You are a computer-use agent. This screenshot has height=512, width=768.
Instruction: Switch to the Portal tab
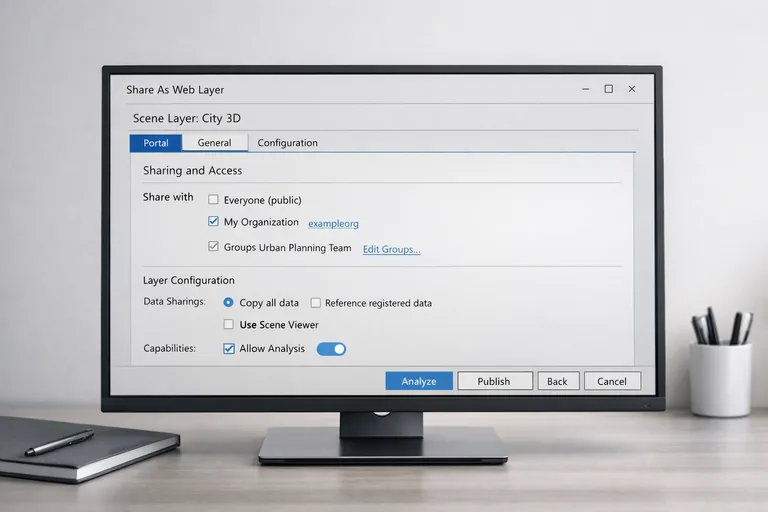[156, 143]
